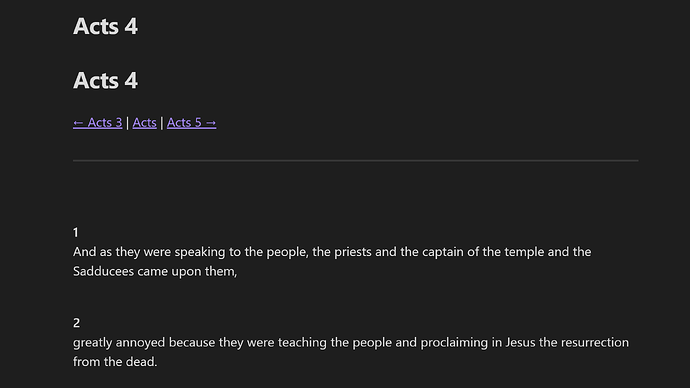This screenshot has height=388, width=690.
Task: Click verse number 1
Action: (76, 232)
